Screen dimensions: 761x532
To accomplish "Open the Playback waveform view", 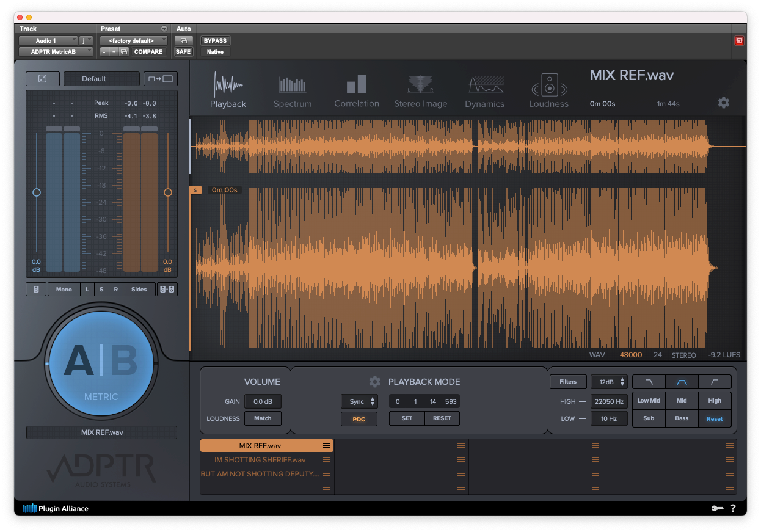I will click(228, 90).
